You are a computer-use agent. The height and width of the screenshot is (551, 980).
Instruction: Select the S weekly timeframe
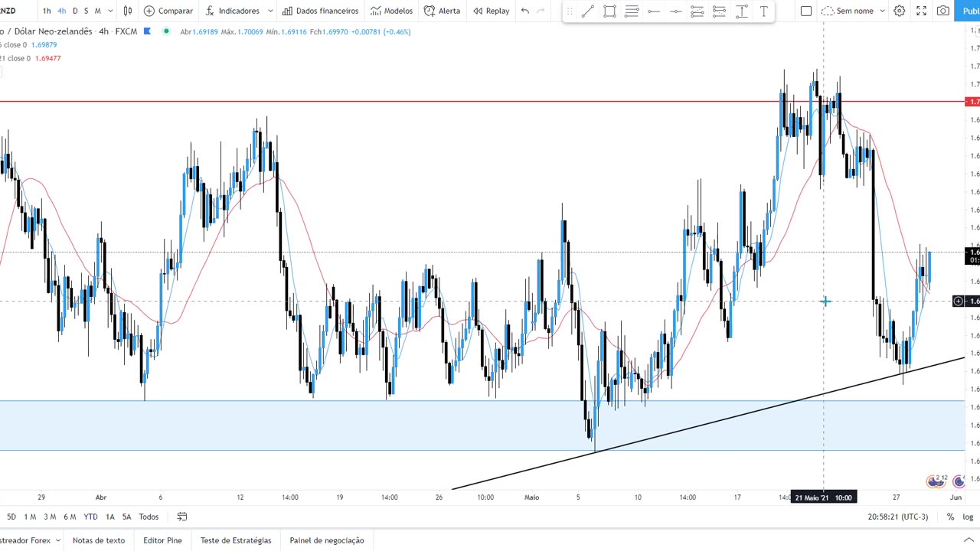click(86, 11)
